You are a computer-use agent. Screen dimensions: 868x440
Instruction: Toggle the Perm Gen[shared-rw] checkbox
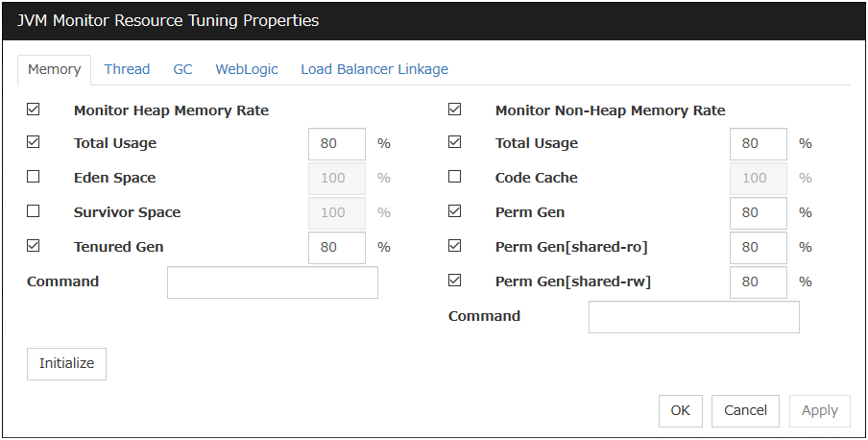click(455, 281)
